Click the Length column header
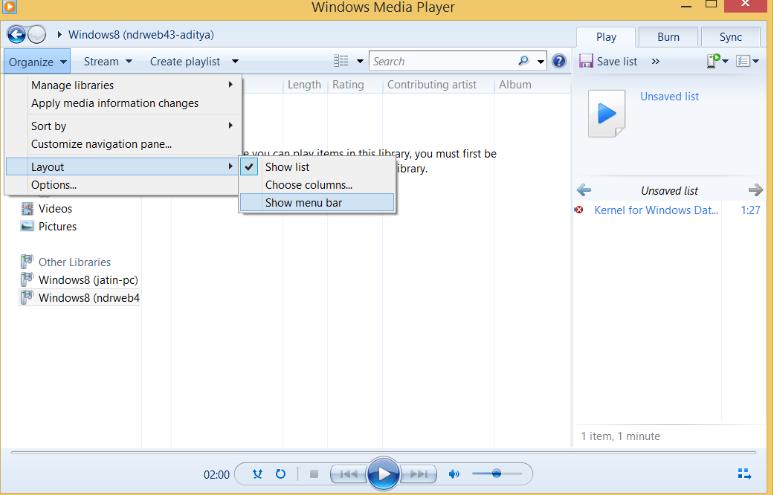Viewport: 773px width, 495px height. 304,85
